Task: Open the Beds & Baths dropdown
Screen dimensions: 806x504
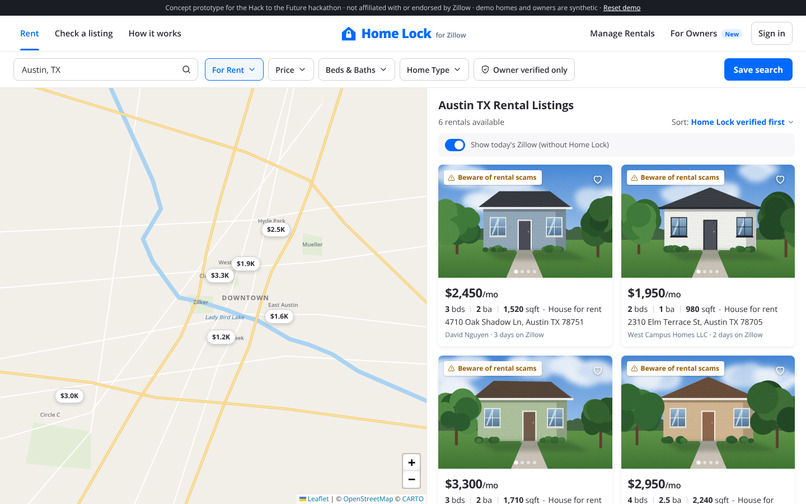Action: click(356, 69)
